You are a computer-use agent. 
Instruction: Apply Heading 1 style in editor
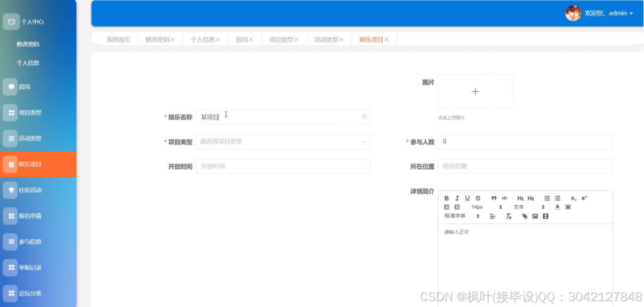[521, 198]
